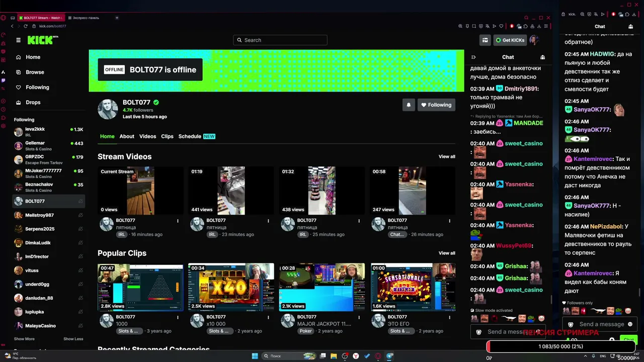Toggle the Following button on BOLT077's channel
This screenshot has width=644, height=362.
pos(436,105)
